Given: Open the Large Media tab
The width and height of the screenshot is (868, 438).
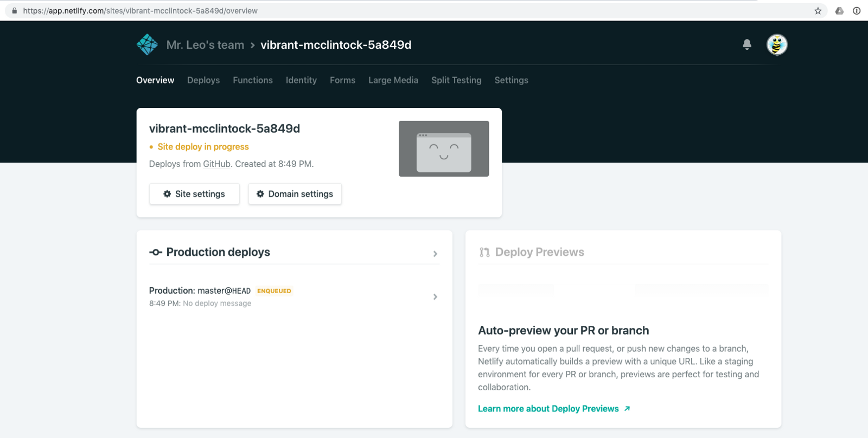Looking at the screenshot, I should (x=393, y=80).
